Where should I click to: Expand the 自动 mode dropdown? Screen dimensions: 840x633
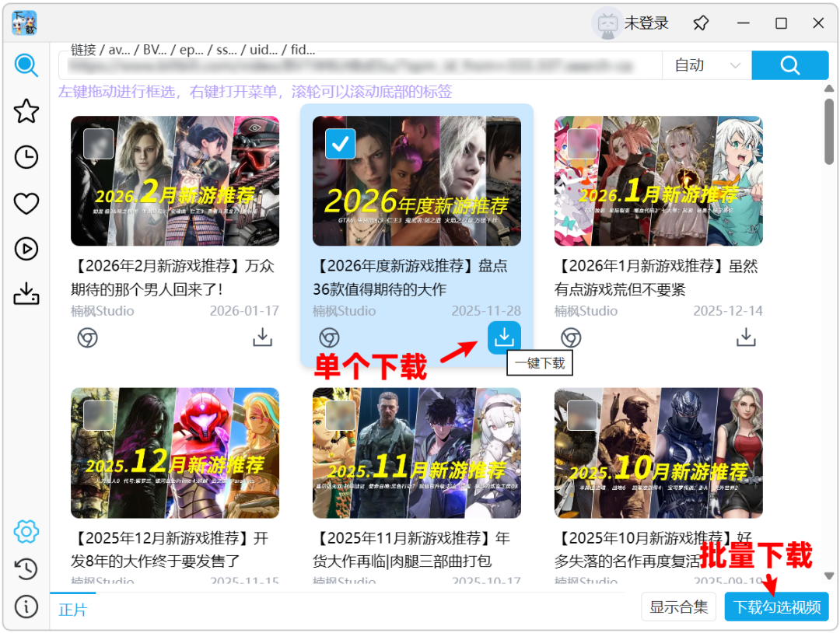707,65
